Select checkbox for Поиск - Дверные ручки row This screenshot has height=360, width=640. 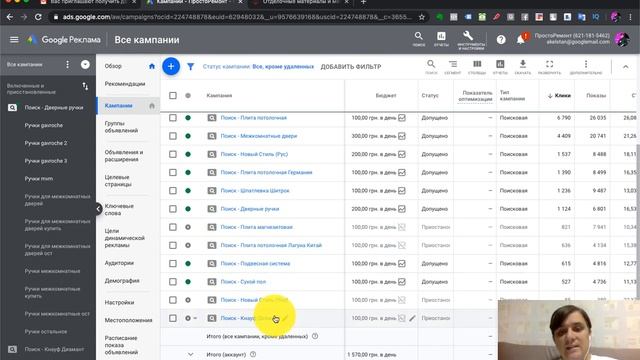click(173, 209)
